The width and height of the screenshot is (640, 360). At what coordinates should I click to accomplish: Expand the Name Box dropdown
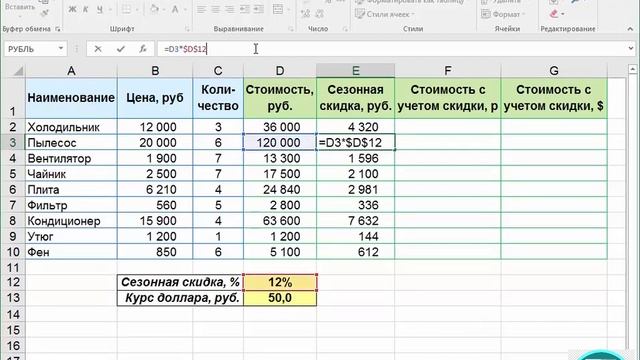click(x=60, y=49)
